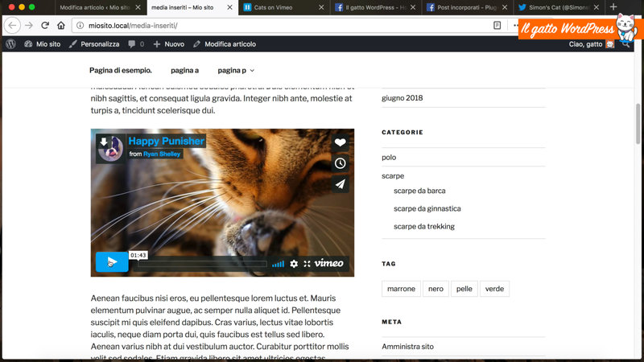644x362 pixels.
Task: Share the video with paper plane icon
Action: click(x=340, y=184)
